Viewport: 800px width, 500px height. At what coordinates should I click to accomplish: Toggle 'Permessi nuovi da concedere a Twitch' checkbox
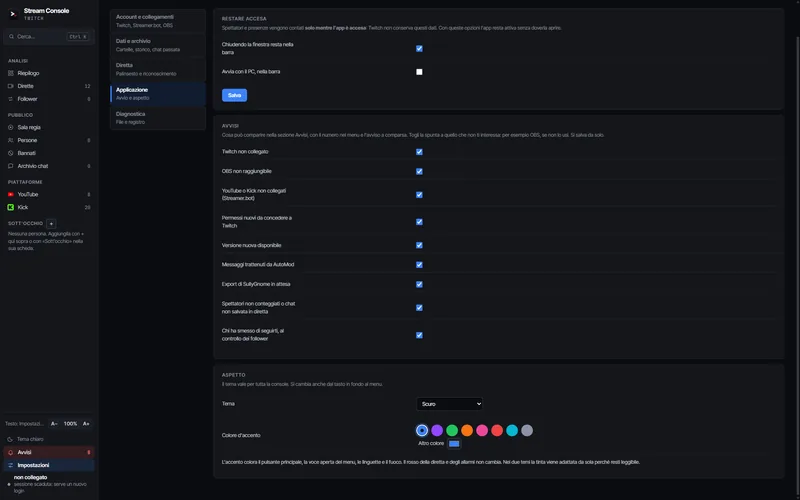pyautogui.click(x=419, y=222)
